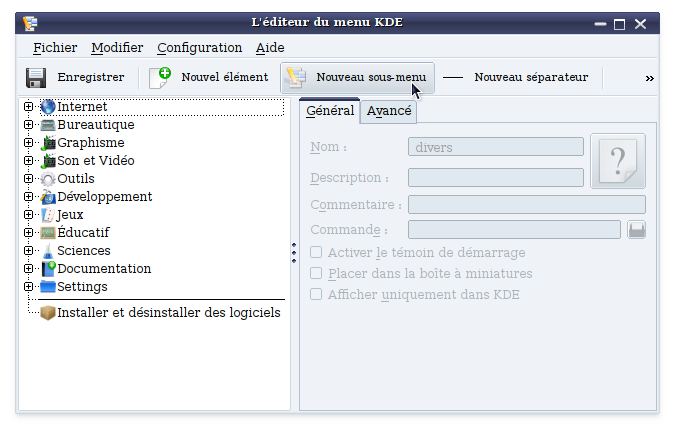
Task: Click the Éducatif blackboard icon
Action: coord(48,233)
